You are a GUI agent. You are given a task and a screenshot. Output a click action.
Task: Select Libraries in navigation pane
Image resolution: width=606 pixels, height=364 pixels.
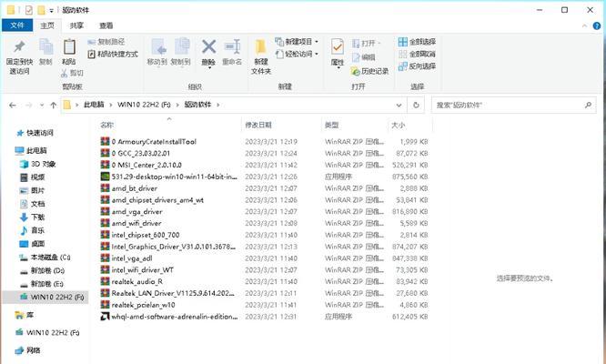[25, 315]
